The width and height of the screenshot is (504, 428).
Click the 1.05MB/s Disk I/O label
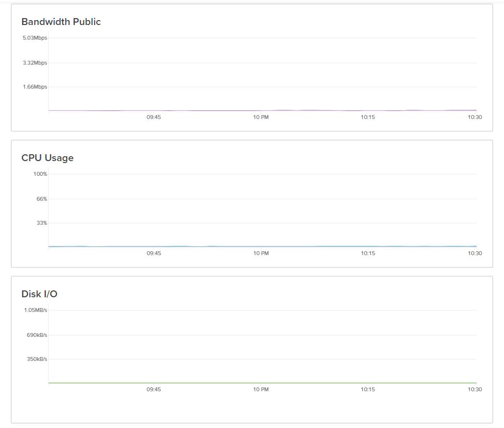click(x=36, y=310)
